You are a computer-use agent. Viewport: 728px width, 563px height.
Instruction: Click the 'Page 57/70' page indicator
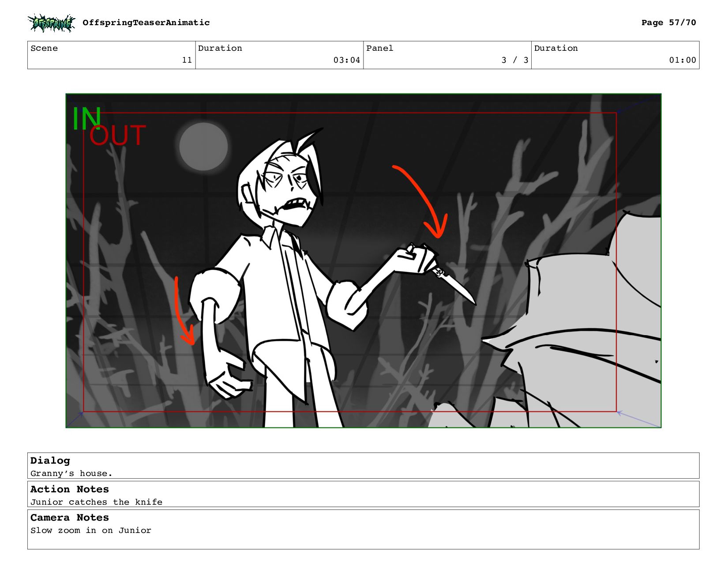[668, 23]
